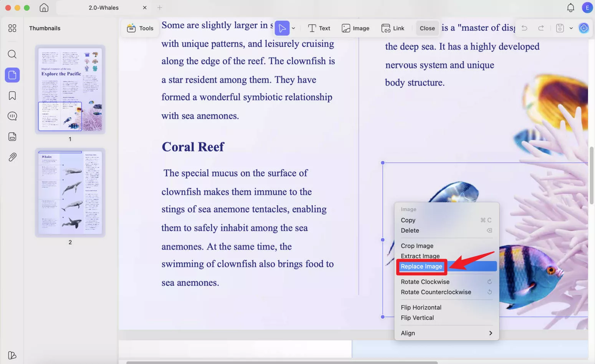
Task: Close the 2.0-Whales tab
Action: (x=145, y=8)
